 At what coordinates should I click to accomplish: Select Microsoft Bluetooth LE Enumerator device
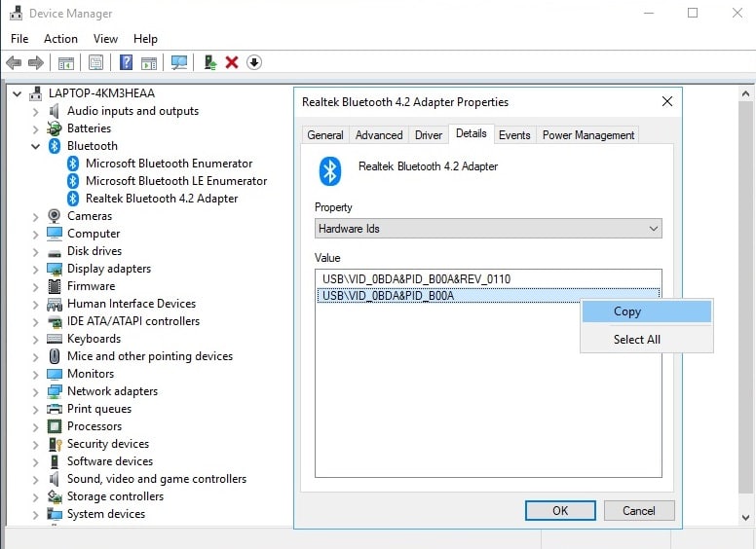point(175,181)
